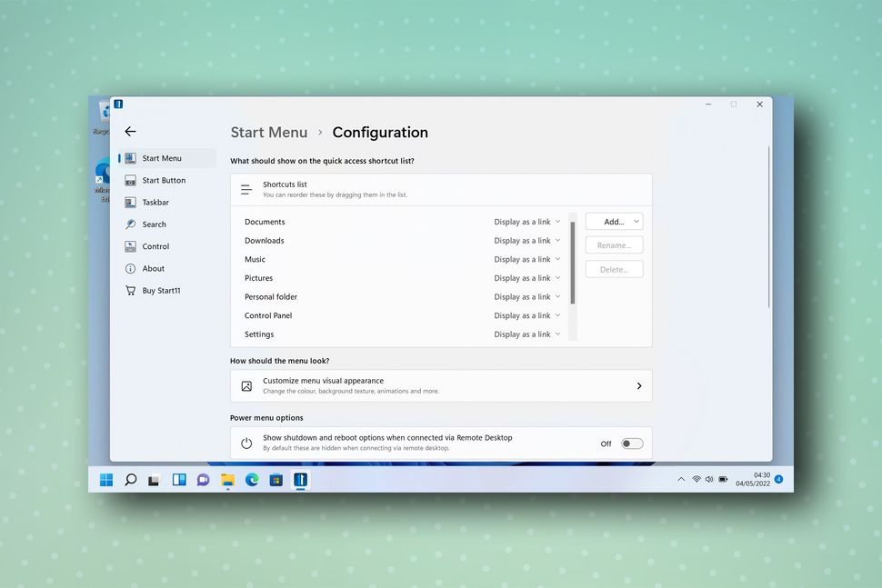Viewport: 882px width, 588px height.
Task: Expand the Documents display mode dropdown
Action: pyautogui.click(x=557, y=222)
